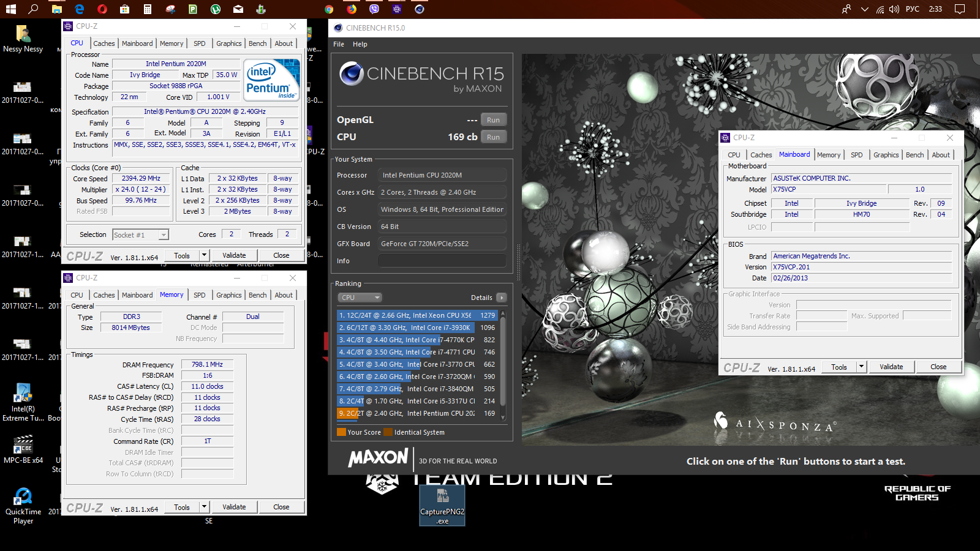Click the Cinebench Info input field
Screen dimensions: 980x551
442,261
